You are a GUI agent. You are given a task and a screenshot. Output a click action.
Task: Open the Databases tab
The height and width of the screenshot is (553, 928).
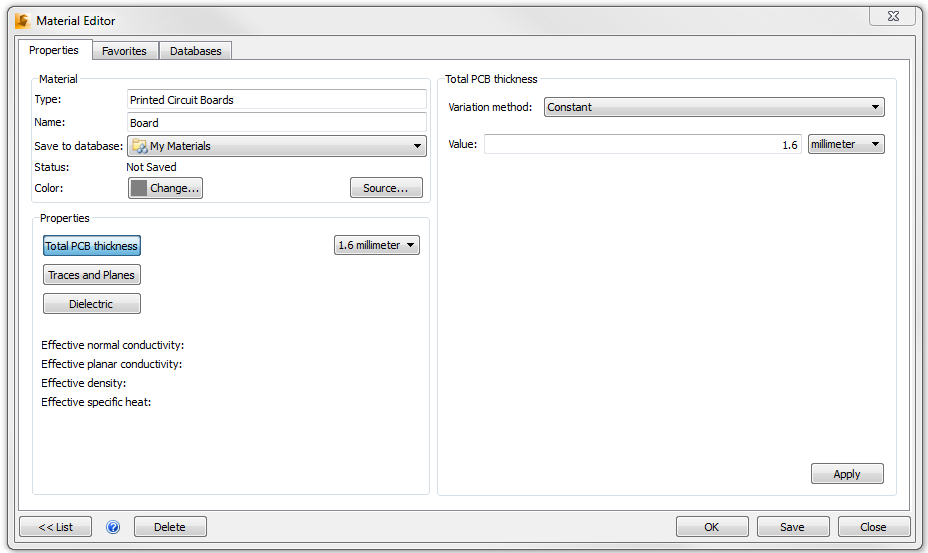point(195,51)
